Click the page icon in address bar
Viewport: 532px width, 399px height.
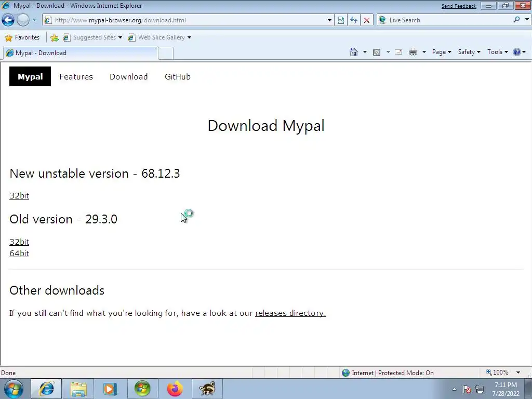(x=48, y=20)
